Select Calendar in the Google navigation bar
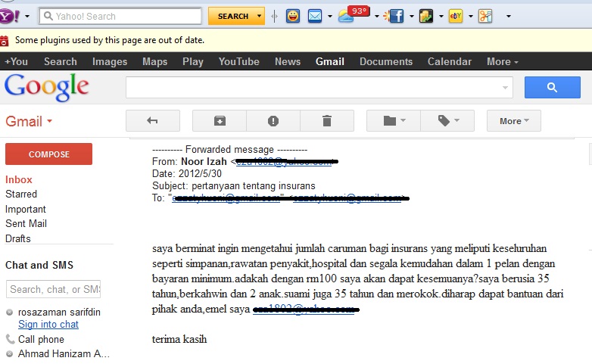This screenshot has width=592, height=364. coord(449,62)
